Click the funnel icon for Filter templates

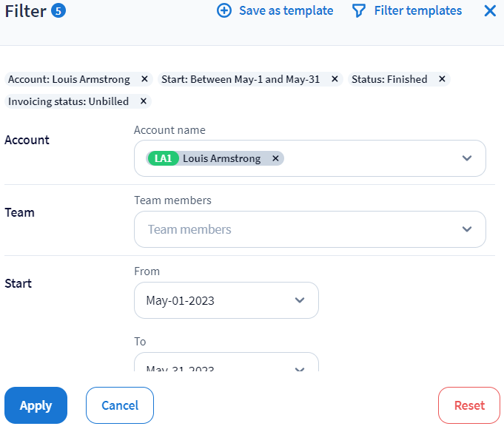coord(359,11)
